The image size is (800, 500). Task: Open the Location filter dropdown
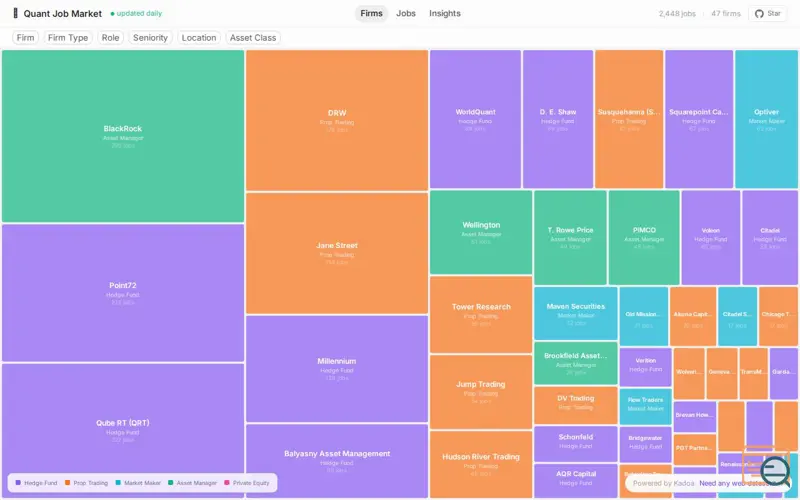click(x=199, y=38)
